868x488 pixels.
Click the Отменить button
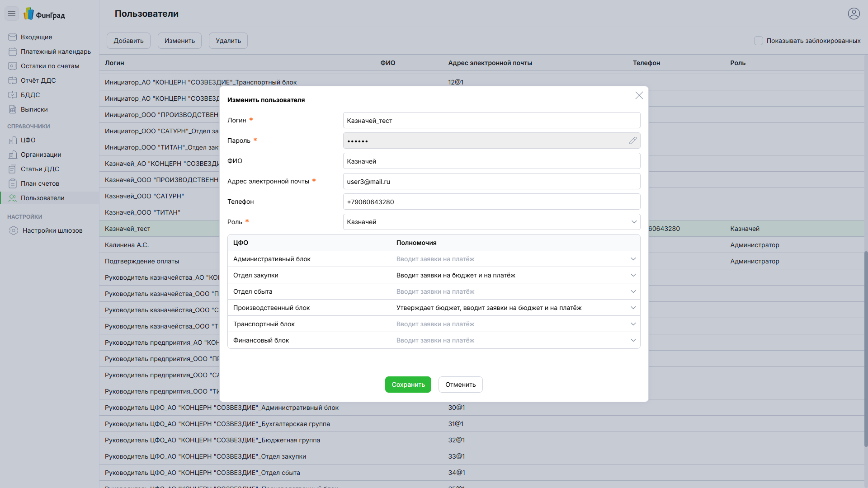460,385
